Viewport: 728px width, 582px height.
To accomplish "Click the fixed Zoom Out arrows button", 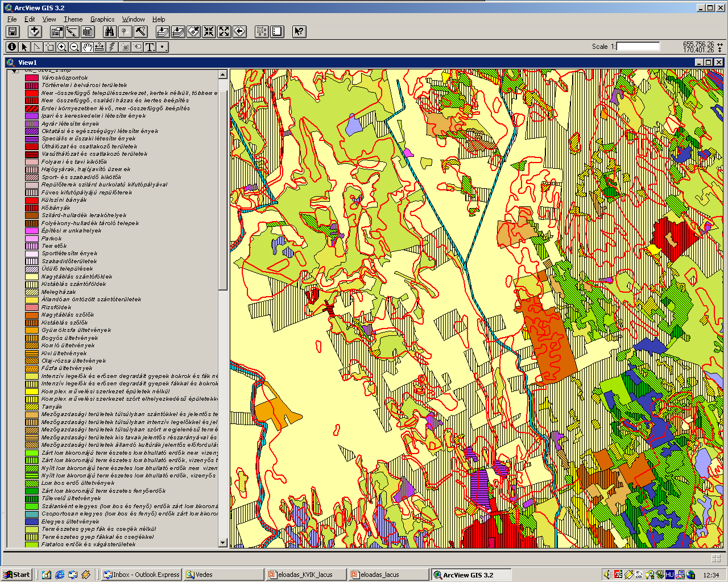I will pyautogui.click(x=224, y=32).
